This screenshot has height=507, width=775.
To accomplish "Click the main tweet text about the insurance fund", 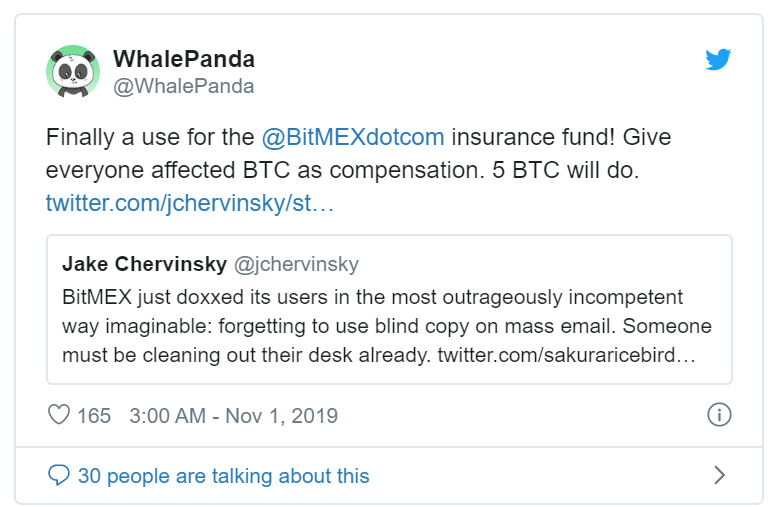I will 358,154.
